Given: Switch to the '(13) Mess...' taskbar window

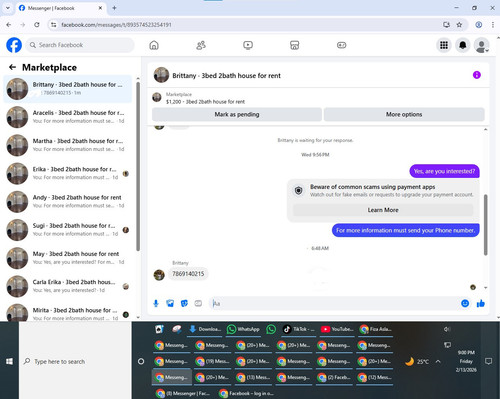Looking at the screenshot, I should [253, 377].
